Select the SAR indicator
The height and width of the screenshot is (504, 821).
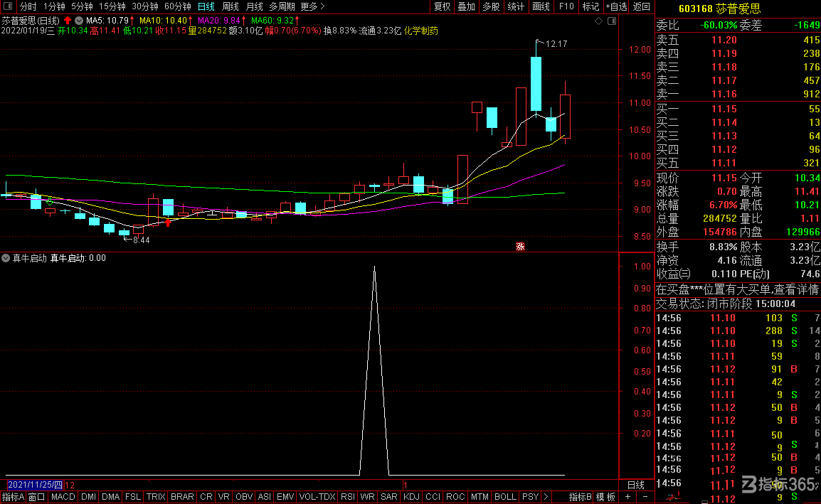(x=389, y=497)
